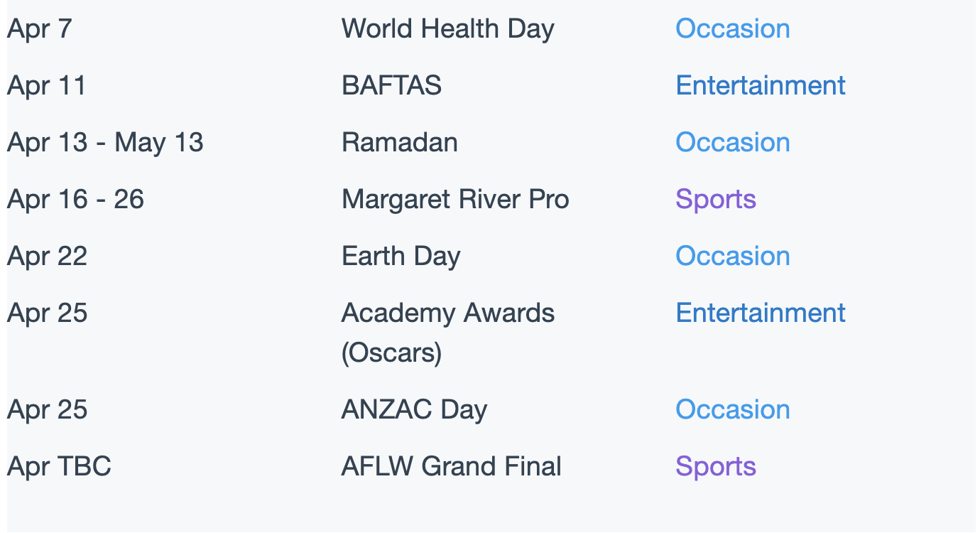Click the Apr 16 - 26 date cell
The width and height of the screenshot is (980, 533).
coord(75,200)
